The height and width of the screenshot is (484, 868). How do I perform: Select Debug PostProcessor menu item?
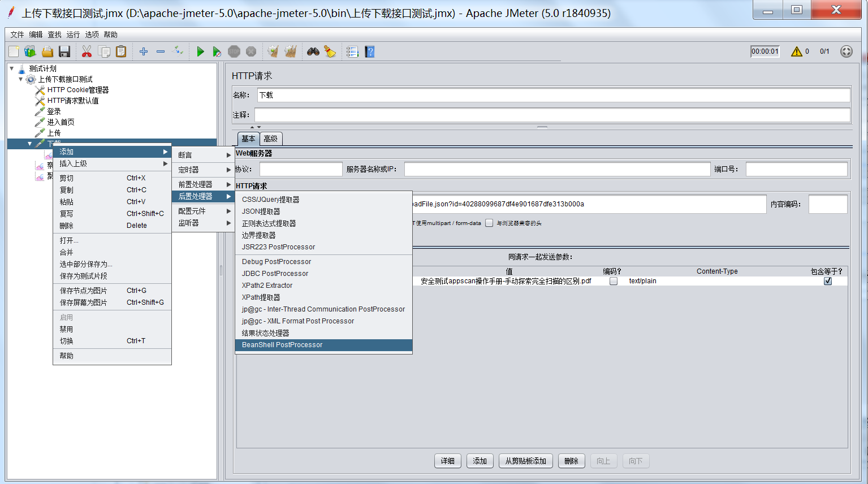pos(323,262)
